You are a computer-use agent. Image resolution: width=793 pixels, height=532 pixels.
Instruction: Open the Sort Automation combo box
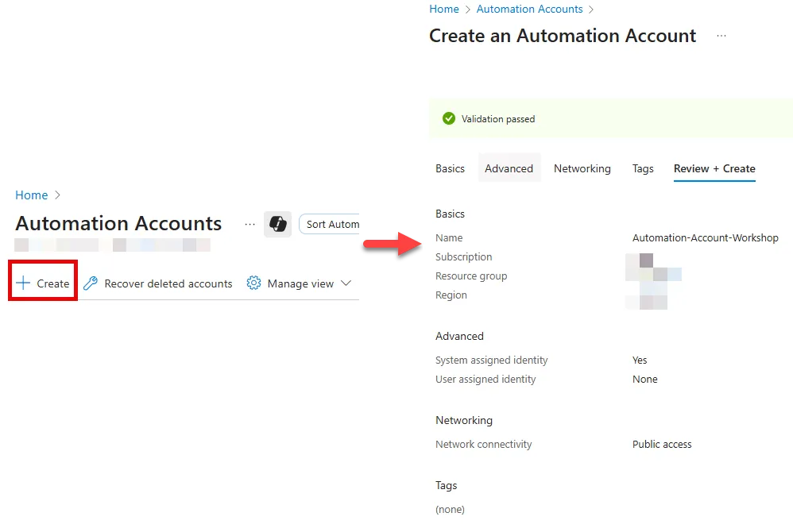[x=331, y=224]
